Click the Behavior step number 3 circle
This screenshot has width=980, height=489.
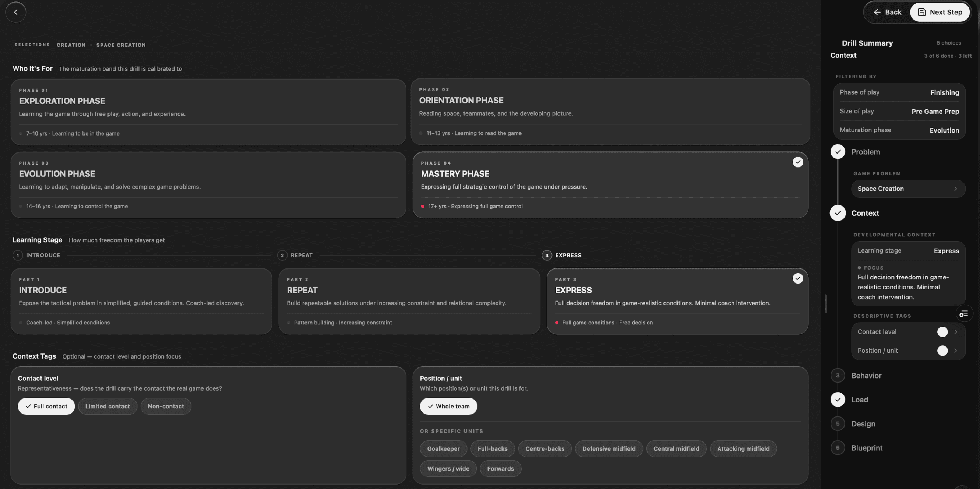(x=838, y=376)
